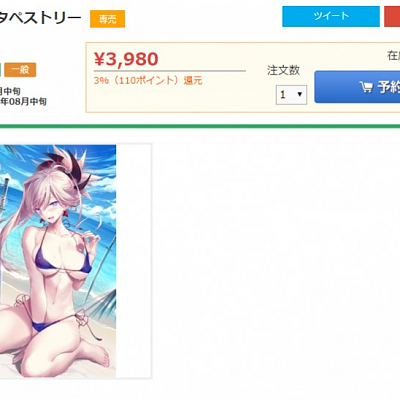Open the tapestry product image thumbnail
The width and height of the screenshot is (400, 400).
click(x=58, y=261)
